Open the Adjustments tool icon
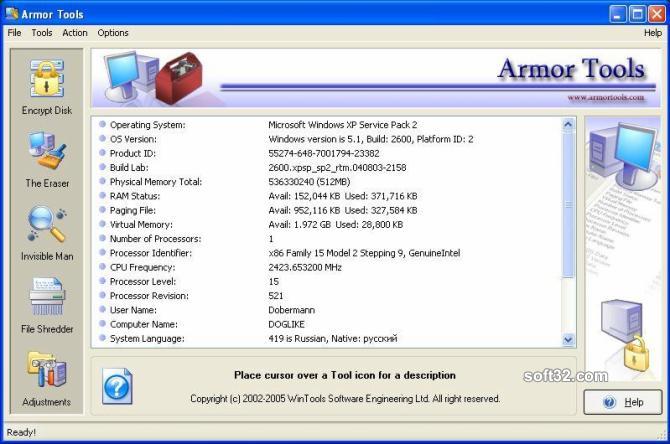 47,369
